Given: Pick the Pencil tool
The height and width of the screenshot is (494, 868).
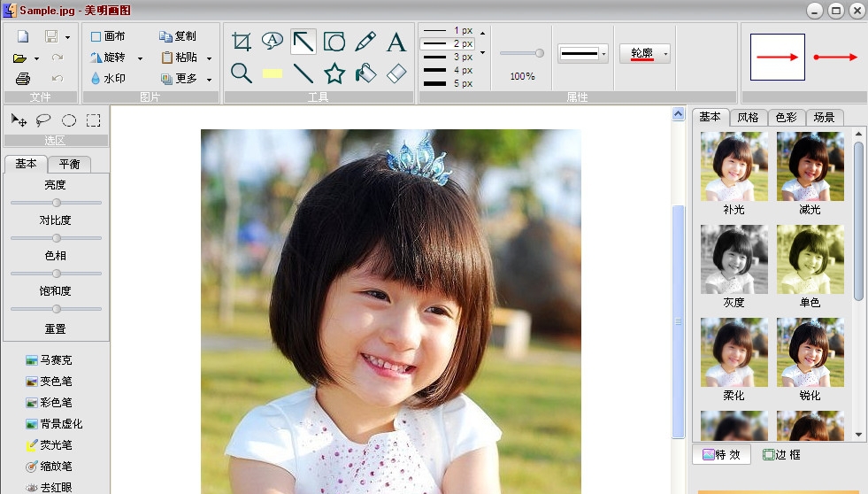Looking at the screenshot, I should (365, 42).
